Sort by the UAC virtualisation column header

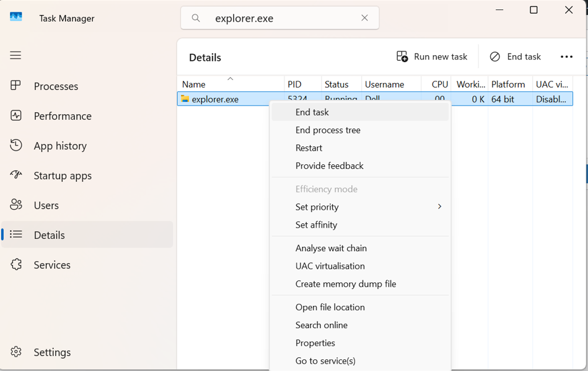pos(553,84)
